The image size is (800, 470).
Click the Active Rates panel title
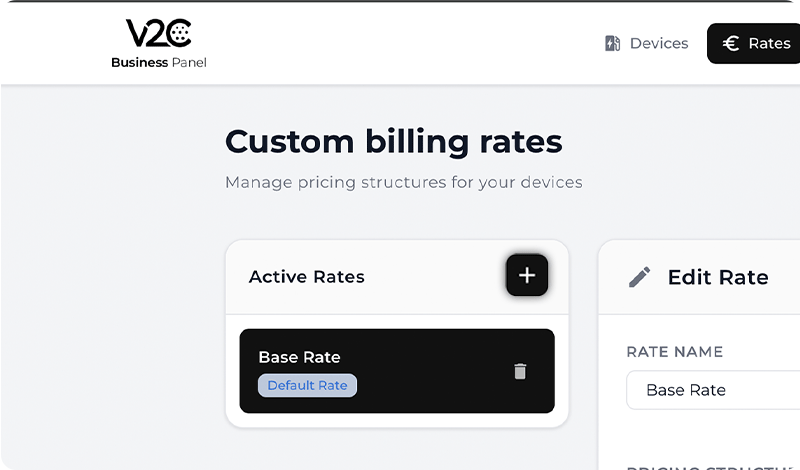(306, 277)
